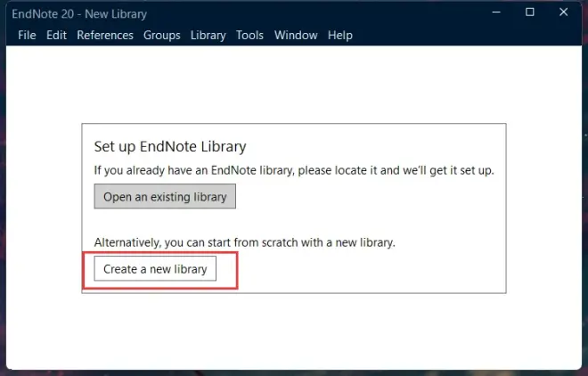
Task: Open the References menu
Action: click(x=105, y=36)
